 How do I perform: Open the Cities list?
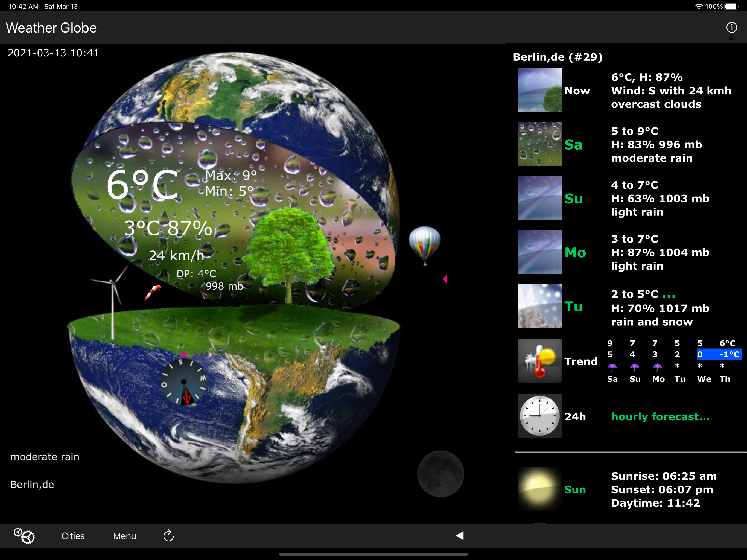coord(73,536)
